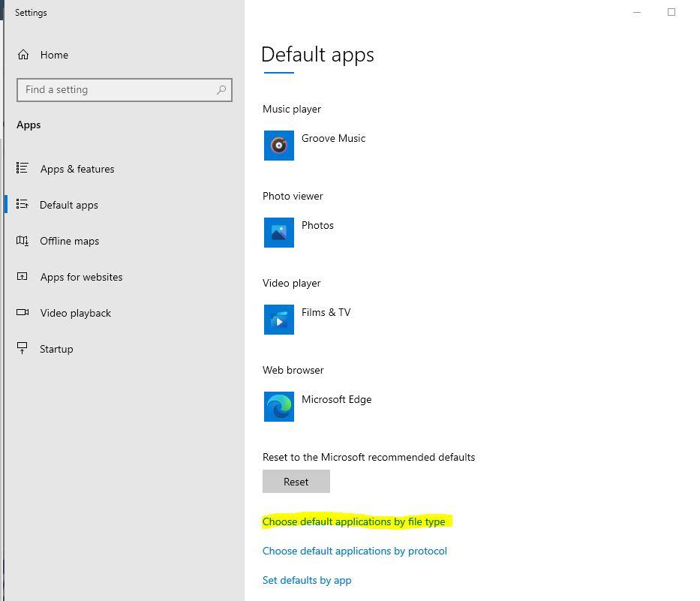Screen dimensions: 700x601
Task: Select the Video playback icon
Action: tap(23, 313)
